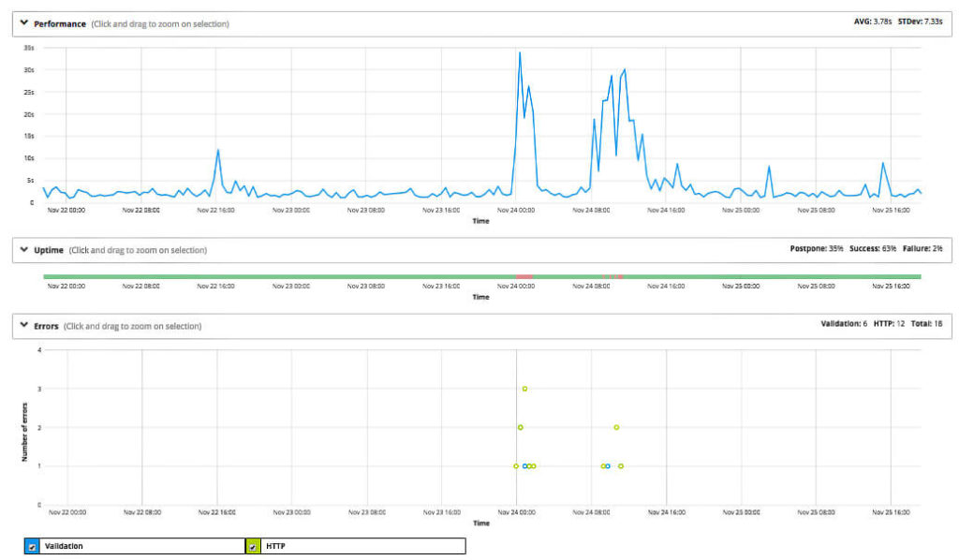Click the HTTP: 12 error count
This screenshot has width=959, height=560.
coord(889,324)
